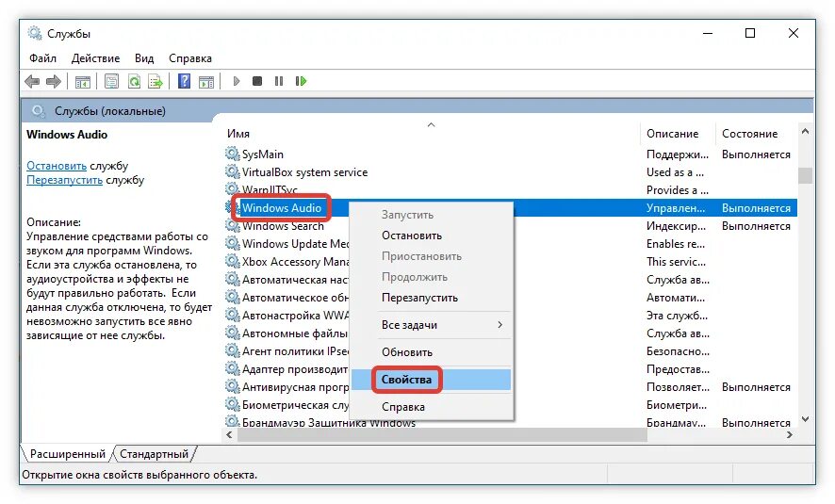Click the blue Help question mark icon
Viewport: 835px width, 504px height.
click(x=185, y=81)
